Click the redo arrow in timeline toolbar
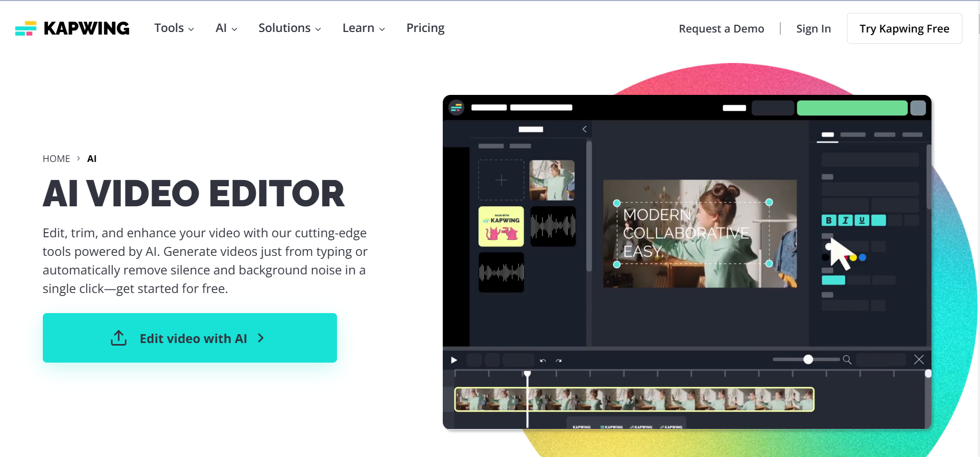Viewport: 980px width, 457px height. pyautogui.click(x=558, y=361)
